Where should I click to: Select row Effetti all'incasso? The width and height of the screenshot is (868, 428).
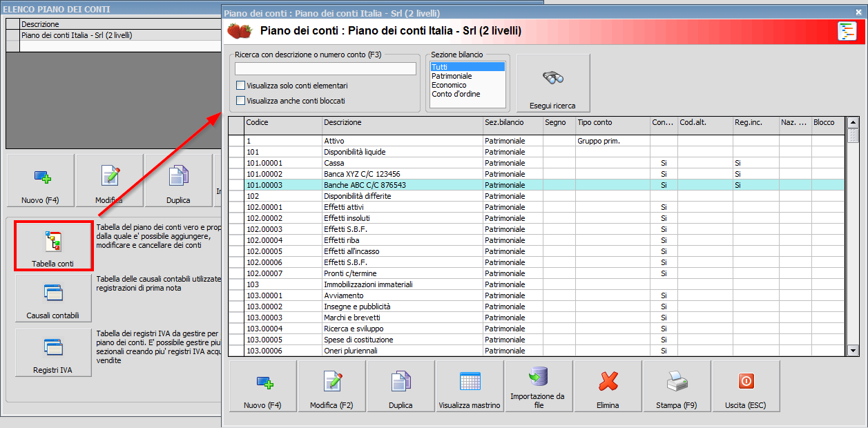[537, 251]
